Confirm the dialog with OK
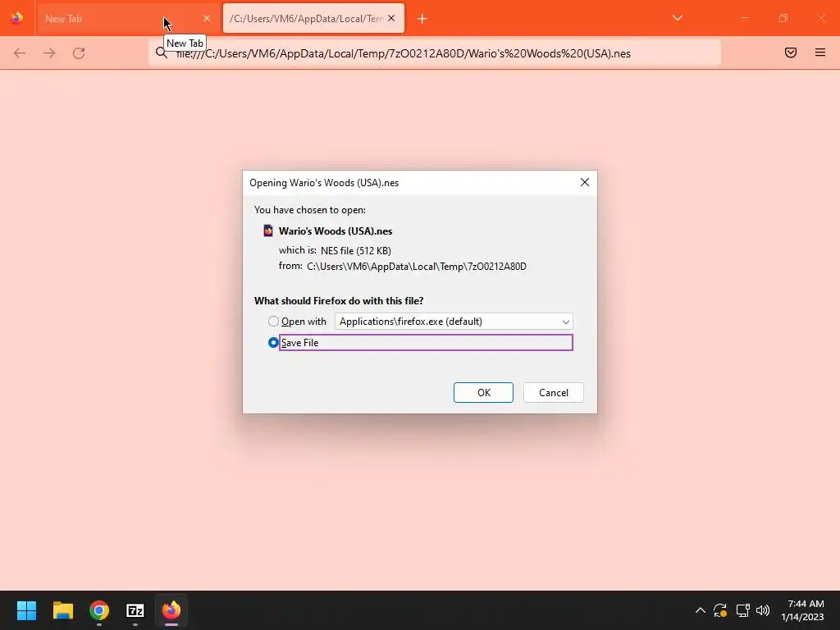The width and height of the screenshot is (840, 630). coord(483,393)
